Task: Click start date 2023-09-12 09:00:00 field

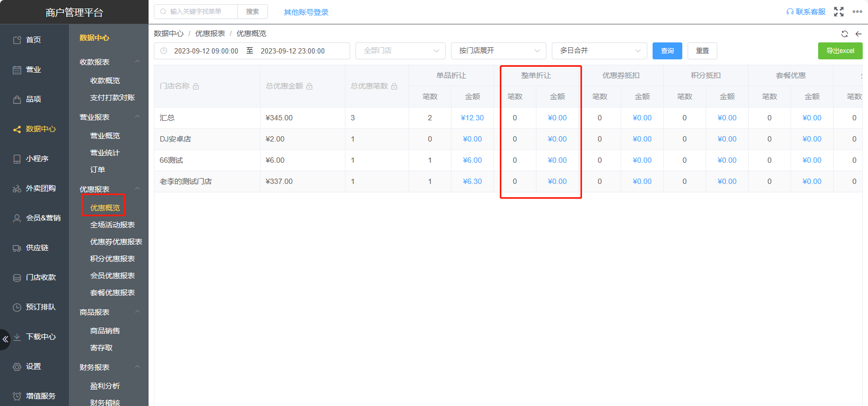Action: 206,51
